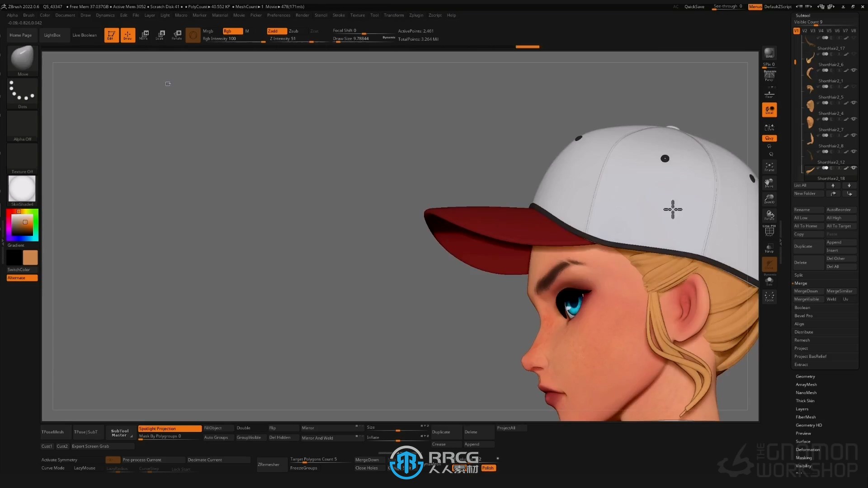Open the Zplugin menu
Viewport: 868px width, 488px height.
pos(416,15)
